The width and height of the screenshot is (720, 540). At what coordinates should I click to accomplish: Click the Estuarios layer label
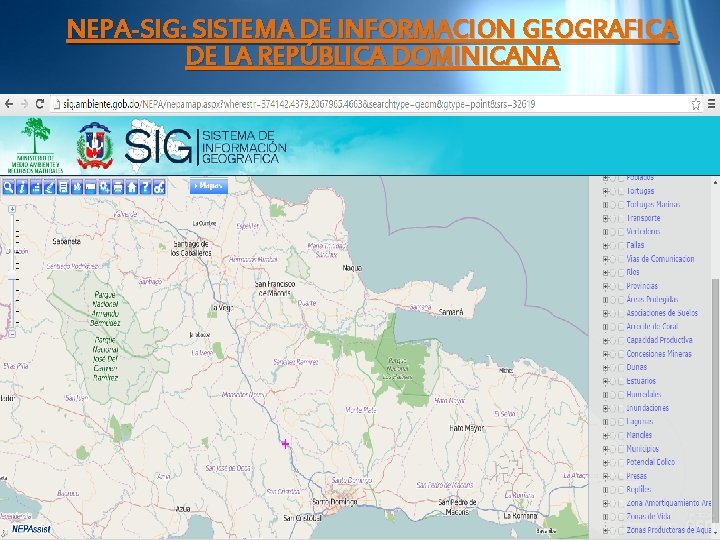[x=641, y=381]
